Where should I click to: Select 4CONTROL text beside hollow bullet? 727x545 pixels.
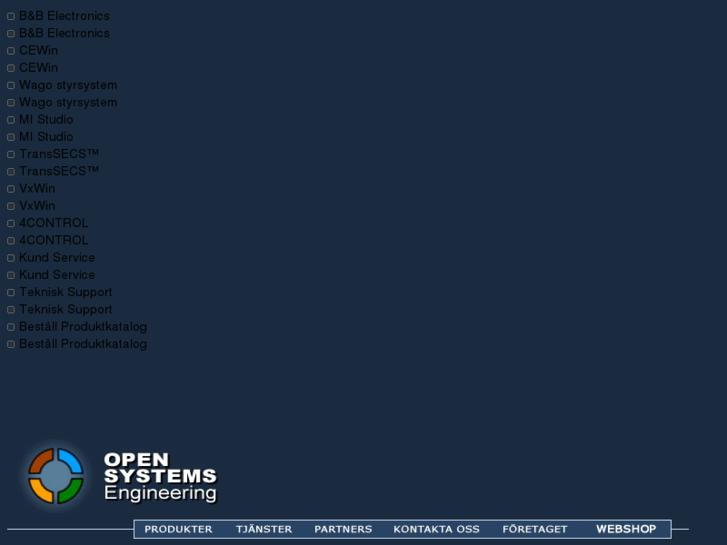[x=53, y=223]
